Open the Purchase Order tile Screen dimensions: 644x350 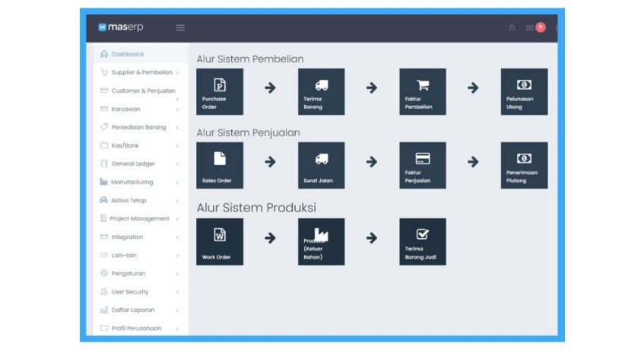pos(220,91)
